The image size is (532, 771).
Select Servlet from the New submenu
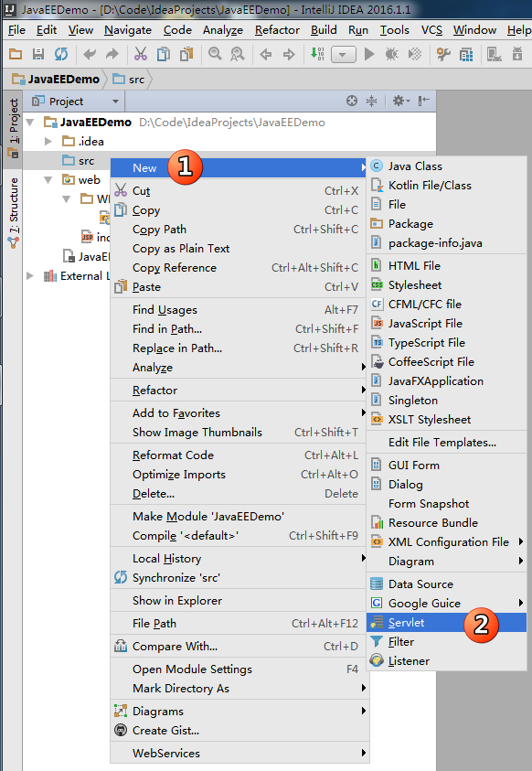point(446,623)
